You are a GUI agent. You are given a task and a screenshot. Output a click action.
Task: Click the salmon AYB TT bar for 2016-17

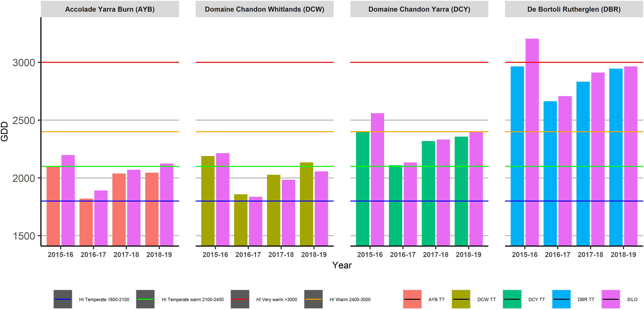[x=86, y=222]
